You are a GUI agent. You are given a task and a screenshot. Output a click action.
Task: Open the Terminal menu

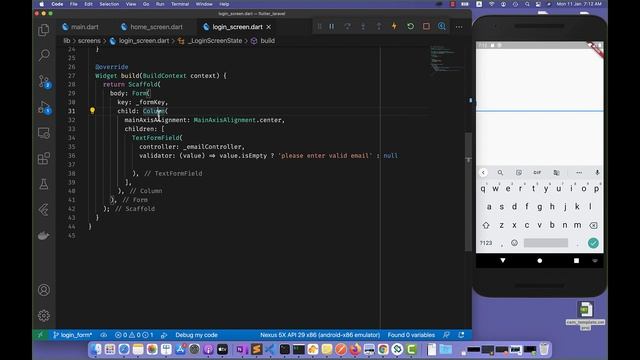tap(180, 4)
